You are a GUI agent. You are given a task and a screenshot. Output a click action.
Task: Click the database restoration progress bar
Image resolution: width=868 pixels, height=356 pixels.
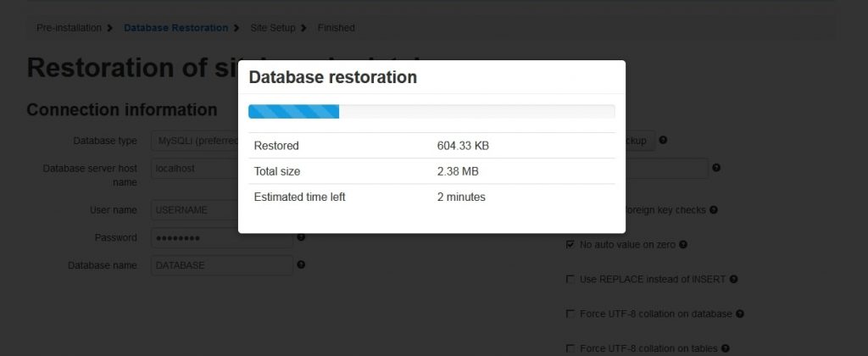[x=431, y=112]
